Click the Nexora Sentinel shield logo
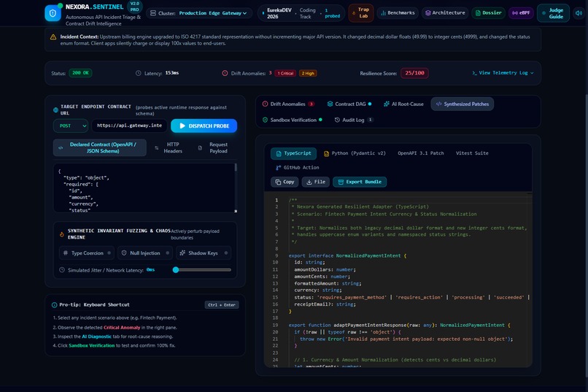 pyautogui.click(x=53, y=13)
